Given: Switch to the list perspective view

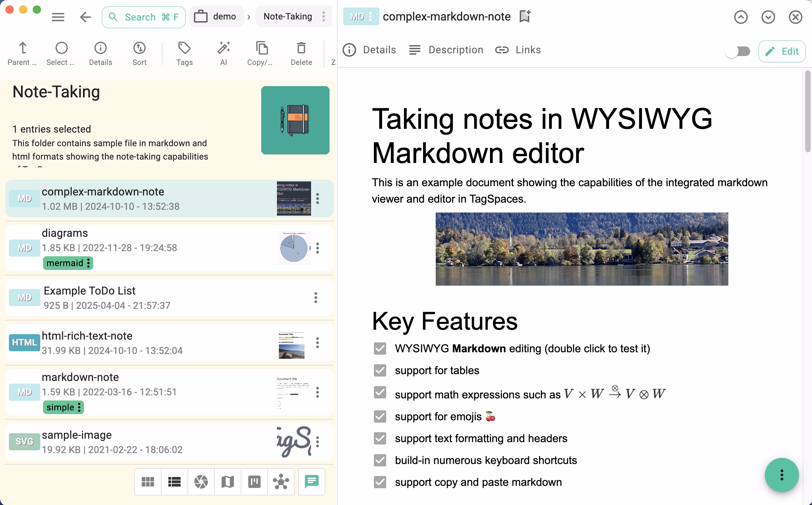Looking at the screenshot, I should [174, 481].
